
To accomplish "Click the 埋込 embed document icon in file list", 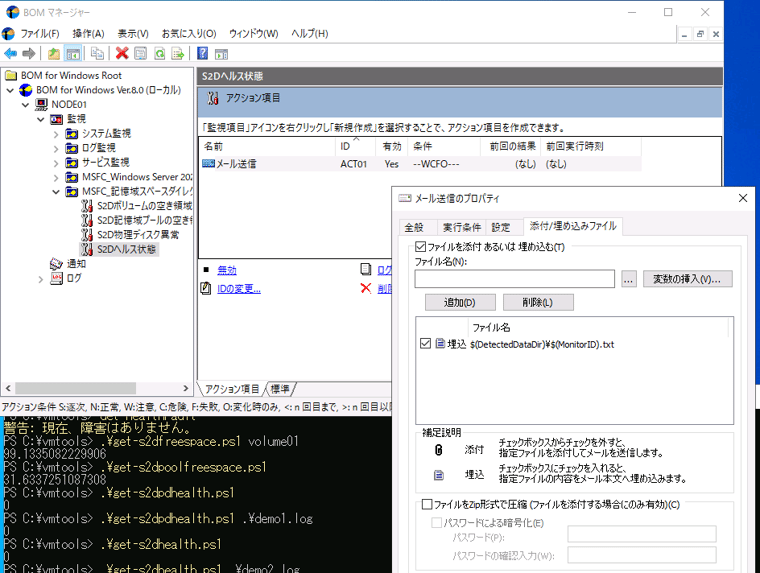I will [440, 344].
